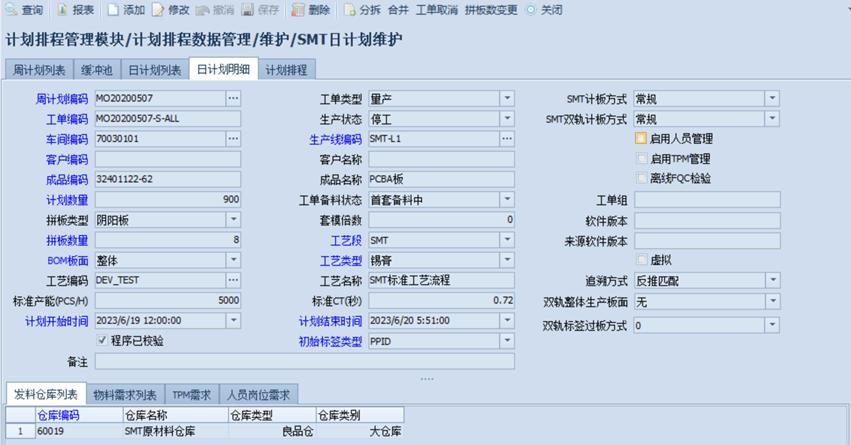Click the 拼板数变更 button
This screenshot has width=851, height=445.
tap(491, 10)
